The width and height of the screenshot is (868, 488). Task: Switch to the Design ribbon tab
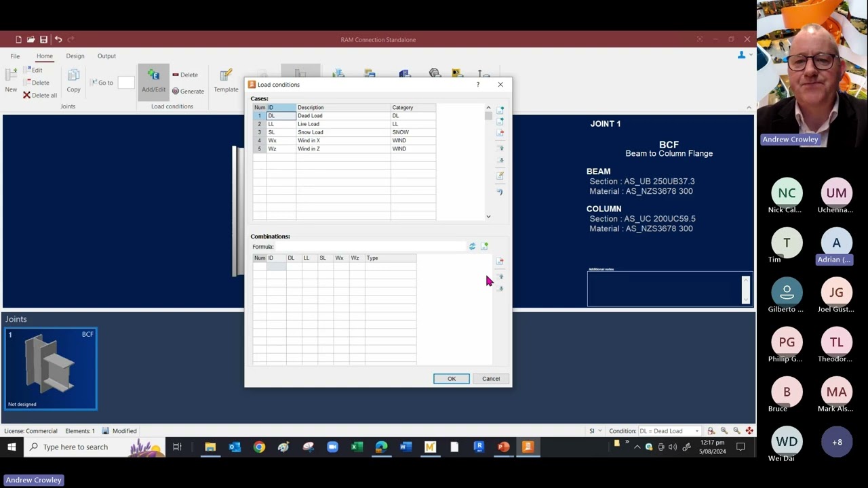click(x=75, y=56)
